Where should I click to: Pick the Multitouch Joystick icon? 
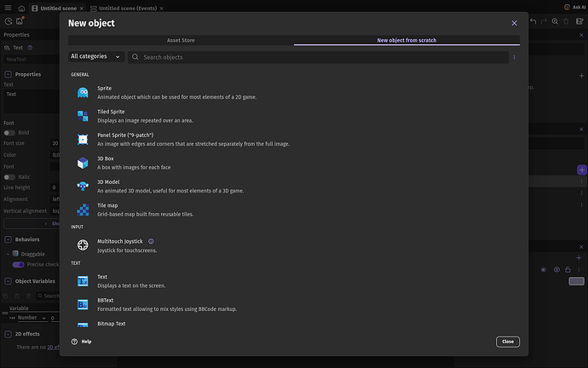(83, 245)
